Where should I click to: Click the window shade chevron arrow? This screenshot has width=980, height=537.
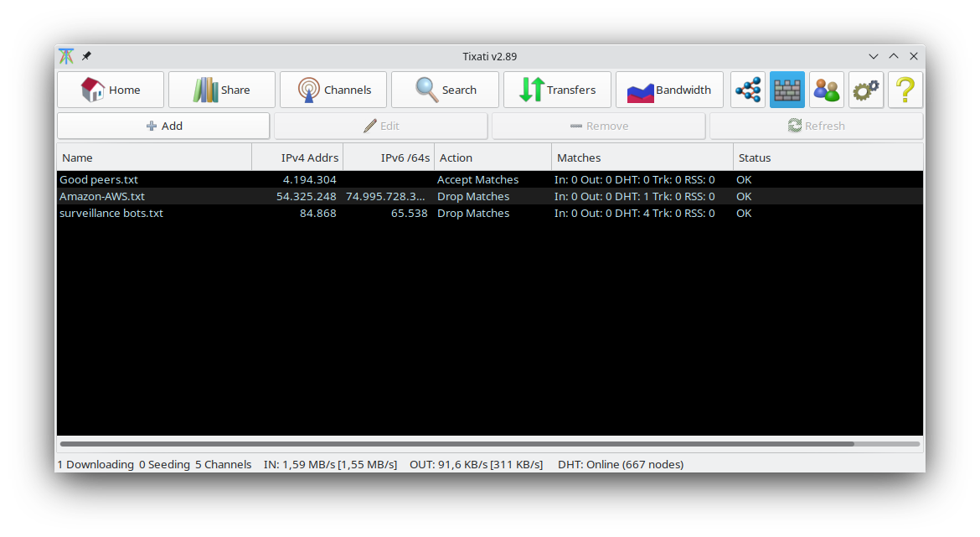[874, 56]
